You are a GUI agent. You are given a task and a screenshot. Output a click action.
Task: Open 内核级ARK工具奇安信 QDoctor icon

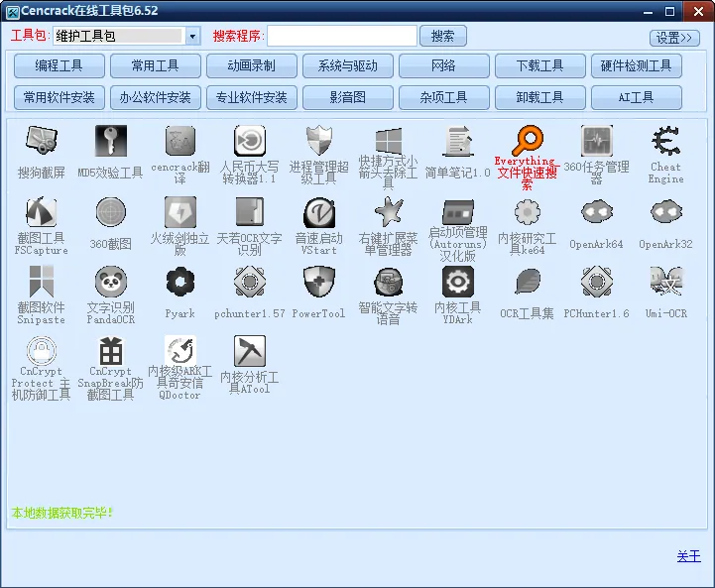(180, 351)
